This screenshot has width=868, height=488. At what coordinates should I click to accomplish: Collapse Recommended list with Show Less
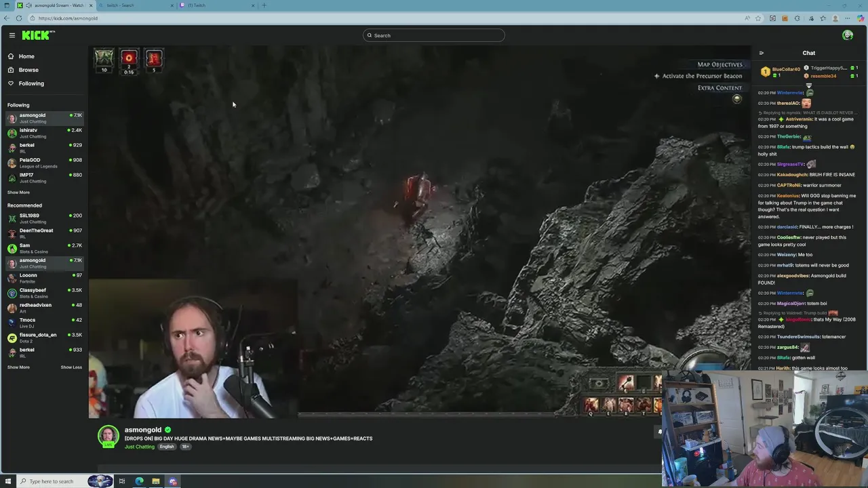click(x=71, y=367)
